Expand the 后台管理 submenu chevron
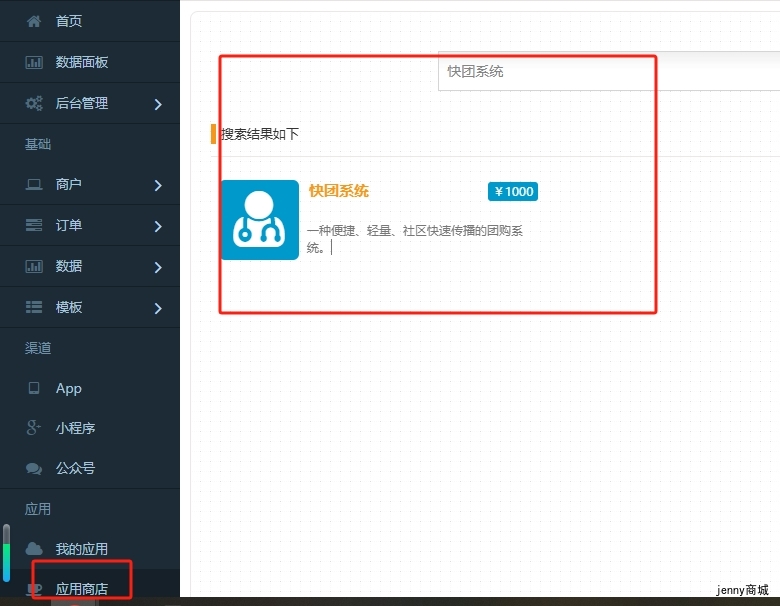The image size is (780, 606). point(158,104)
